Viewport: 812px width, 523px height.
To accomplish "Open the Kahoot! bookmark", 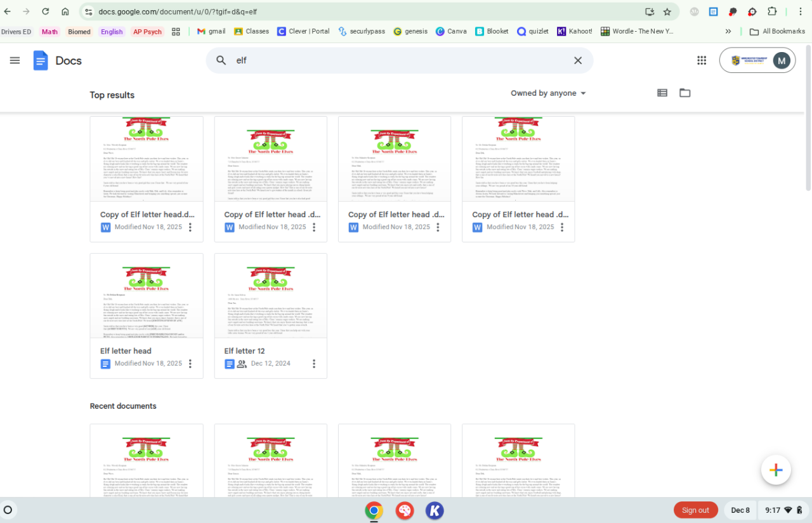I will (x=575, y=32).
